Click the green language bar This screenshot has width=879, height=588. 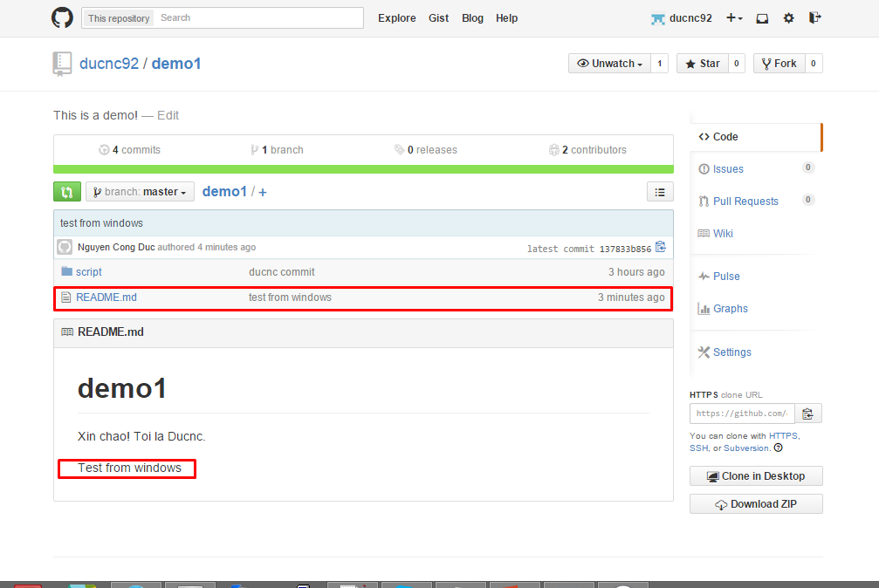363,169
